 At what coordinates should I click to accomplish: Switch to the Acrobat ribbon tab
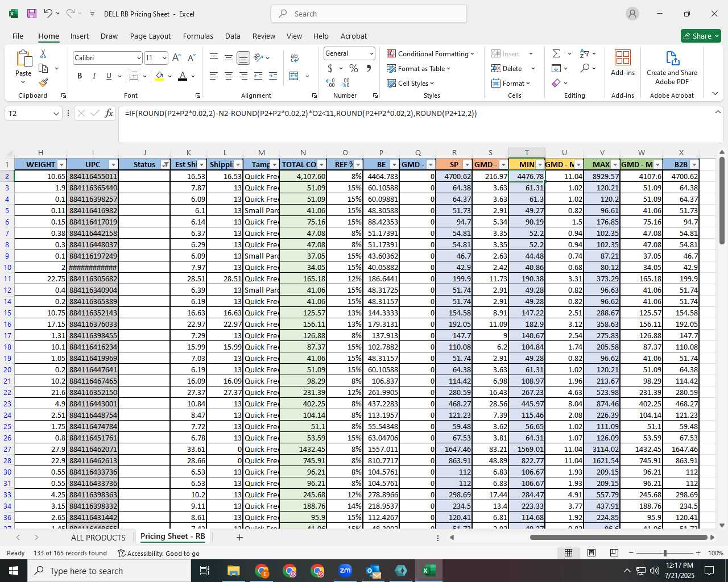tap(354, 36)
